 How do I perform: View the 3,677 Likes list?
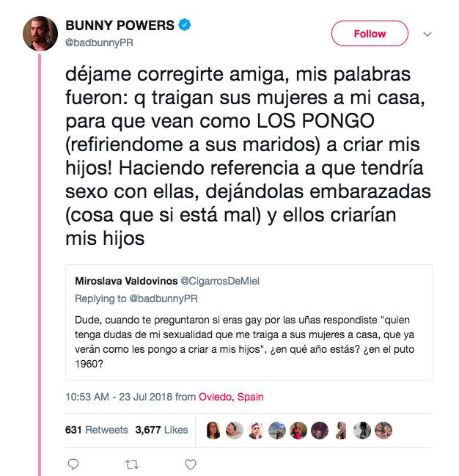(x=161, y=431)
